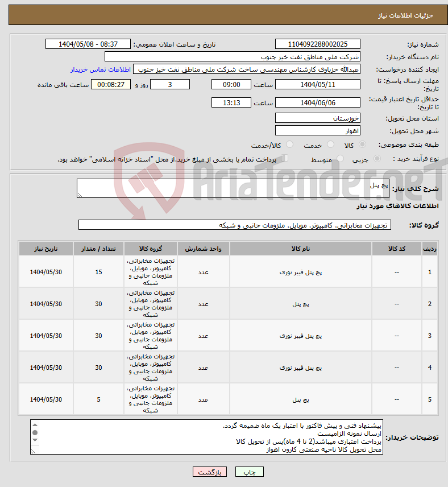Click the شماره نیاز number field
Viewport: 448px width, 487px height.
click(318, 44)
